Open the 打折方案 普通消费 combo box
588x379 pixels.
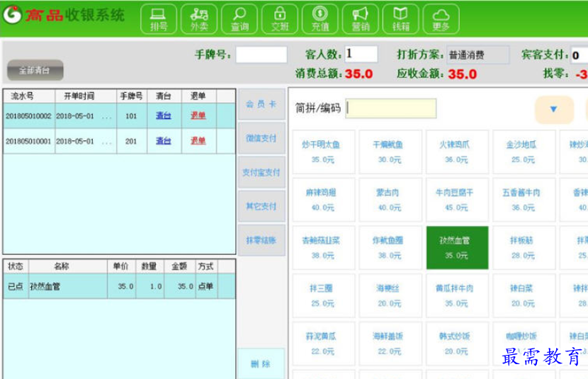pos(477,55)
